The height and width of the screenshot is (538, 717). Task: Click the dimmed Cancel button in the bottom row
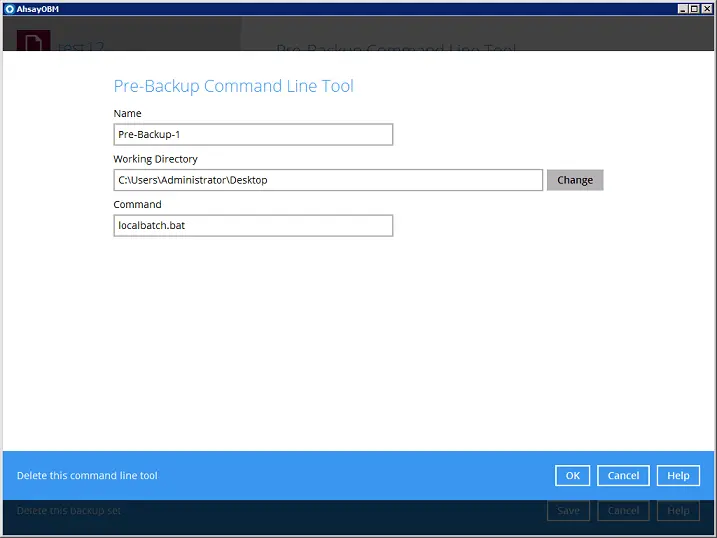coord(623,511)
